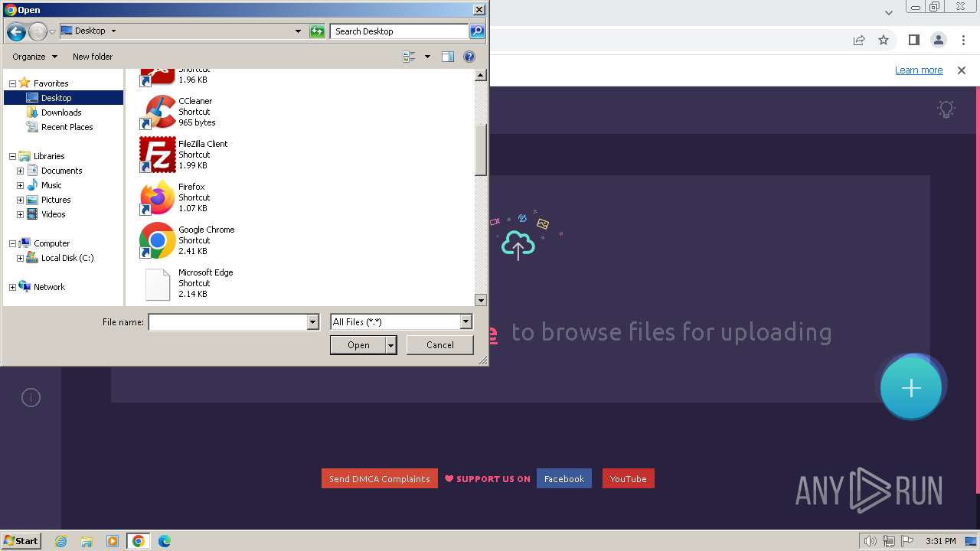Image resolution: width=980 pixels, height=551 pixels.
Task: Change view with the views icon
Action: pyautogui.click(x=409, y=57)
